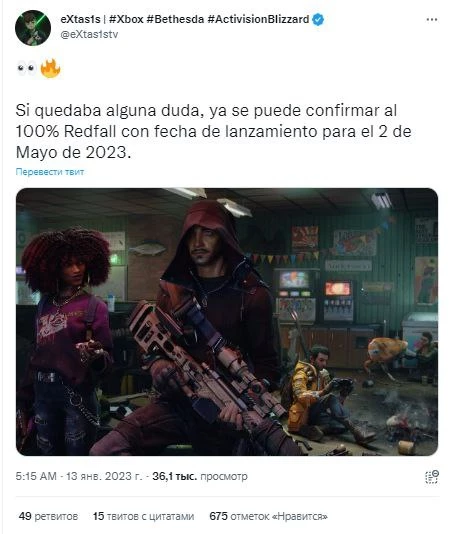
Task: Click #ActivisionBlizzard in the display name
Action: pos(258,19)
